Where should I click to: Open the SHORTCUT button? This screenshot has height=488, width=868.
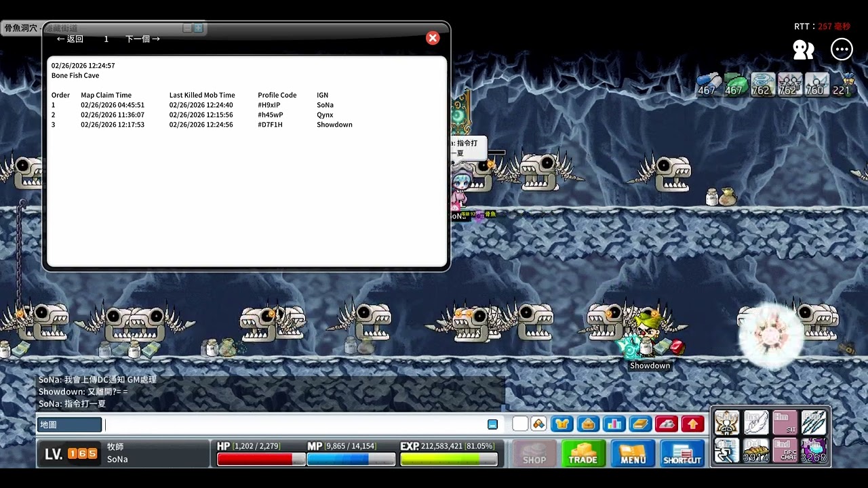(x=682, y=453)
